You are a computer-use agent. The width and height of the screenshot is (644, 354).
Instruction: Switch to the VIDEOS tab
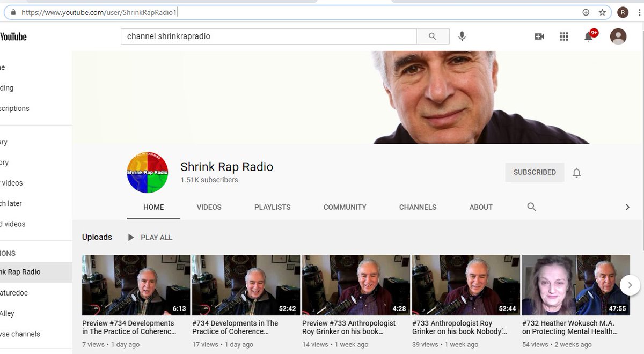[209, 207]
